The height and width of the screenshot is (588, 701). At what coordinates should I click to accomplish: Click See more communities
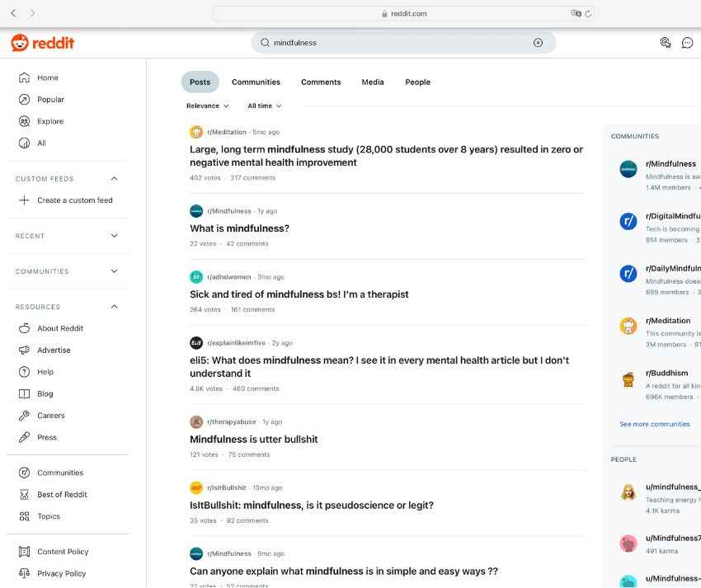point(655,424)
